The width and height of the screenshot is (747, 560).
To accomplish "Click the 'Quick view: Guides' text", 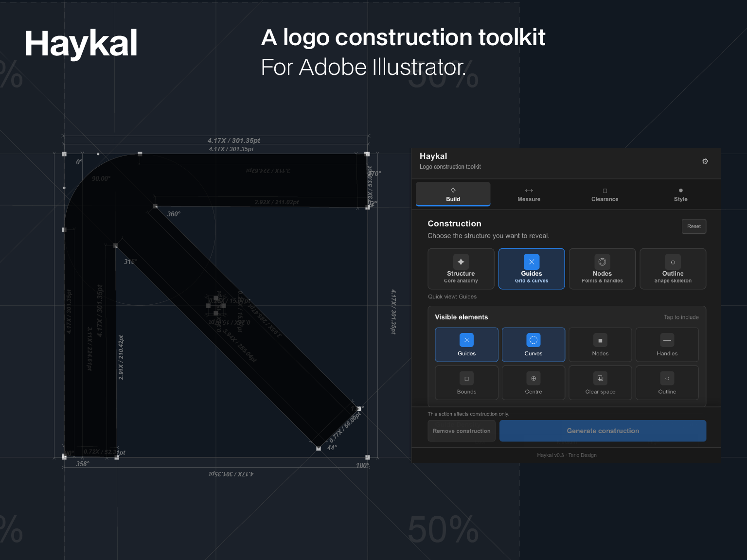I will pos(452,297).
